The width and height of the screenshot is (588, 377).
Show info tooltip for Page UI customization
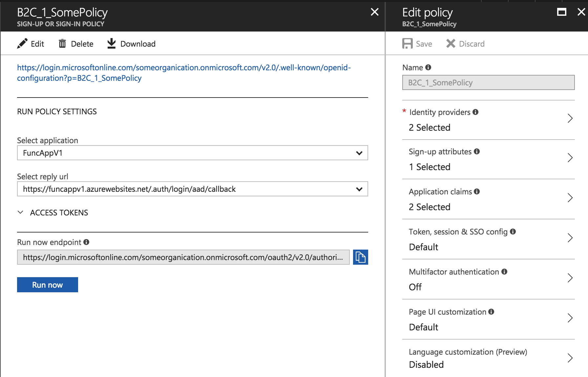tap(491, 312)
